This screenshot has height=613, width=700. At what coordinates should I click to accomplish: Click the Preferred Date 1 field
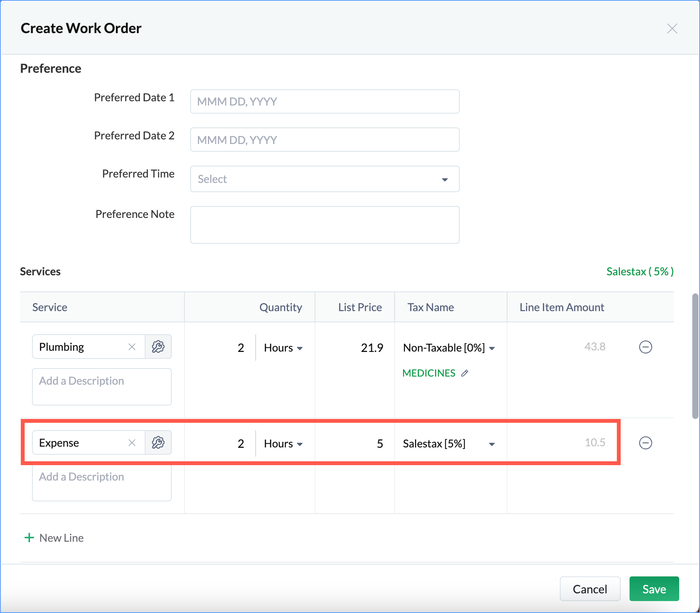pyautogui.click(x=325, y=102)
